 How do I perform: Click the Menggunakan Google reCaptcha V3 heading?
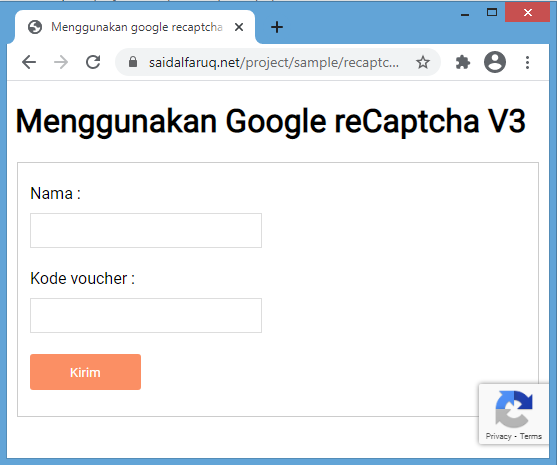click(x=270, y=122)
